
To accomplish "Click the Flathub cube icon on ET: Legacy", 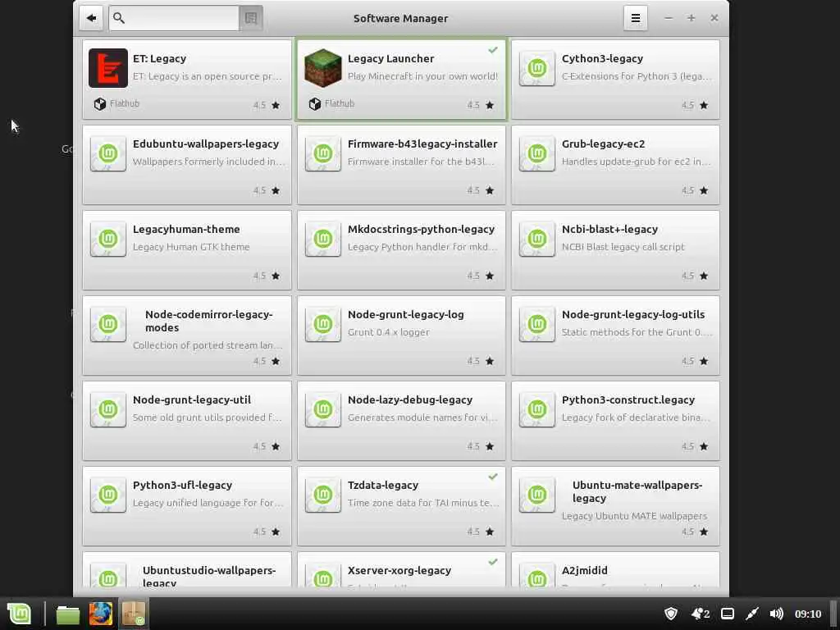I will pos(99,104).
